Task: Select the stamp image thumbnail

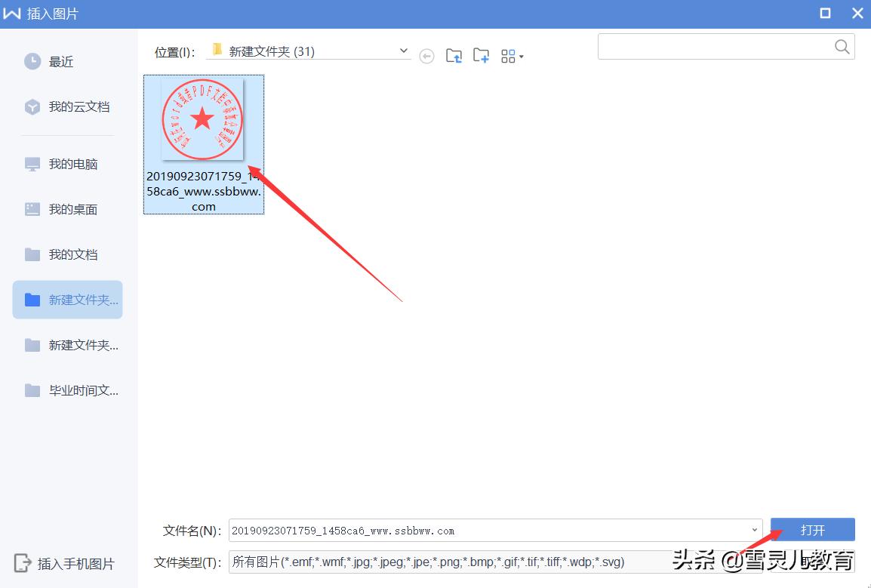Action: pyautogui.click(x=203, y=119)
